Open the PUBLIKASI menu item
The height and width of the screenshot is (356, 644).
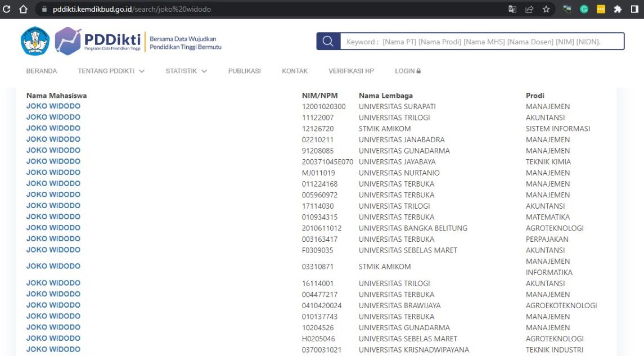(x=244, y=71)
